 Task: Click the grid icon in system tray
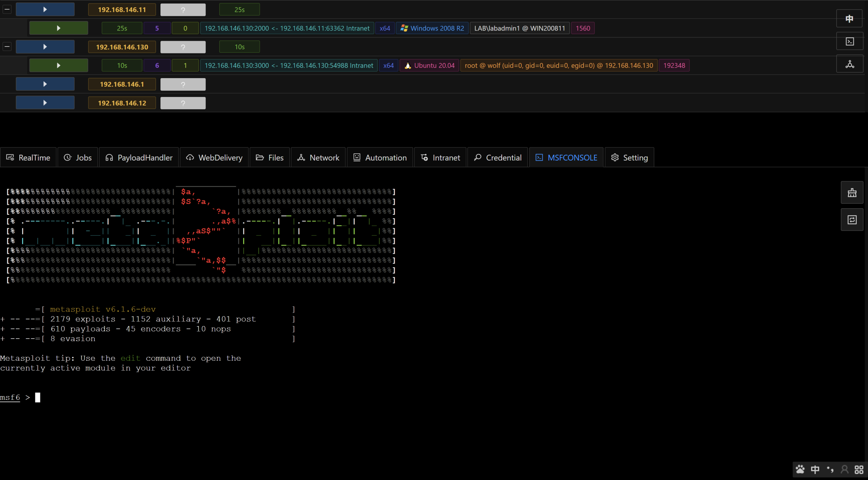pyautogui.click(x=859, y=469)
